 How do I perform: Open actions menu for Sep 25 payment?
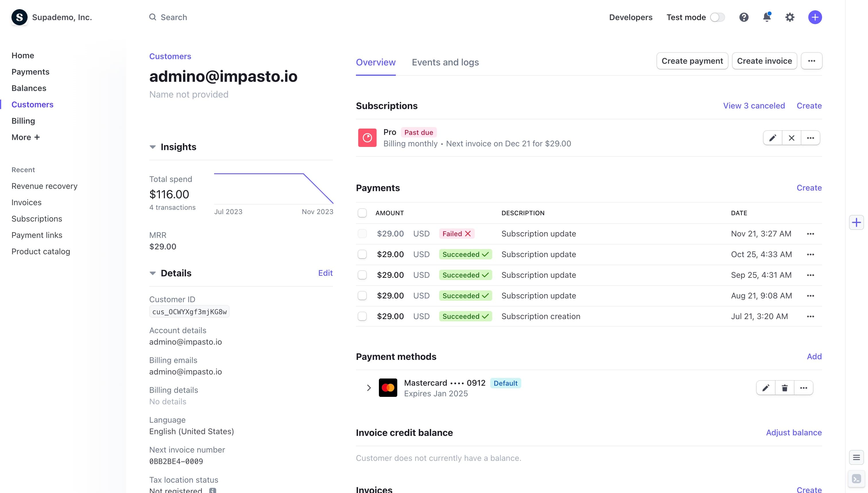pyautogui.click(x=810, y=275)
